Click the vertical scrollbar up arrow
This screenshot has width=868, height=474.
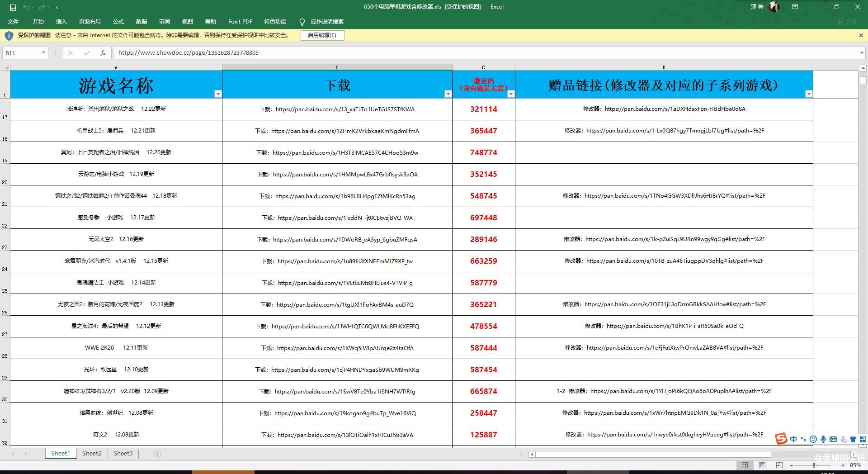(863, 68)
